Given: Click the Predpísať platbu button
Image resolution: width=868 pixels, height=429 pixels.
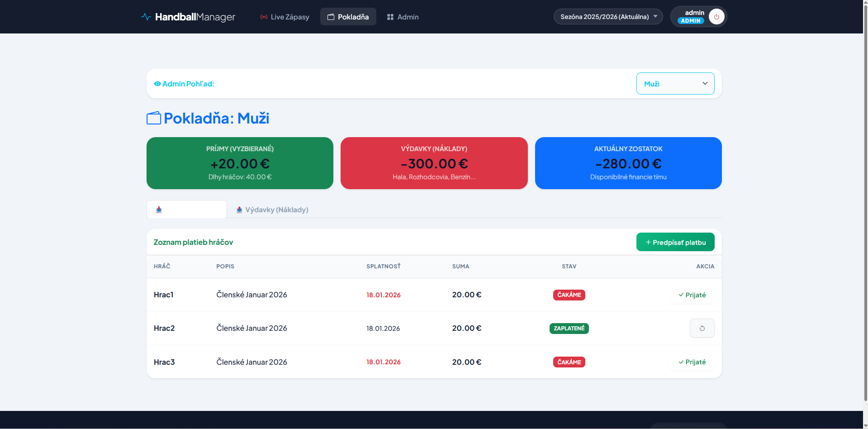Looking at the screenshot, I should [675, 242].
